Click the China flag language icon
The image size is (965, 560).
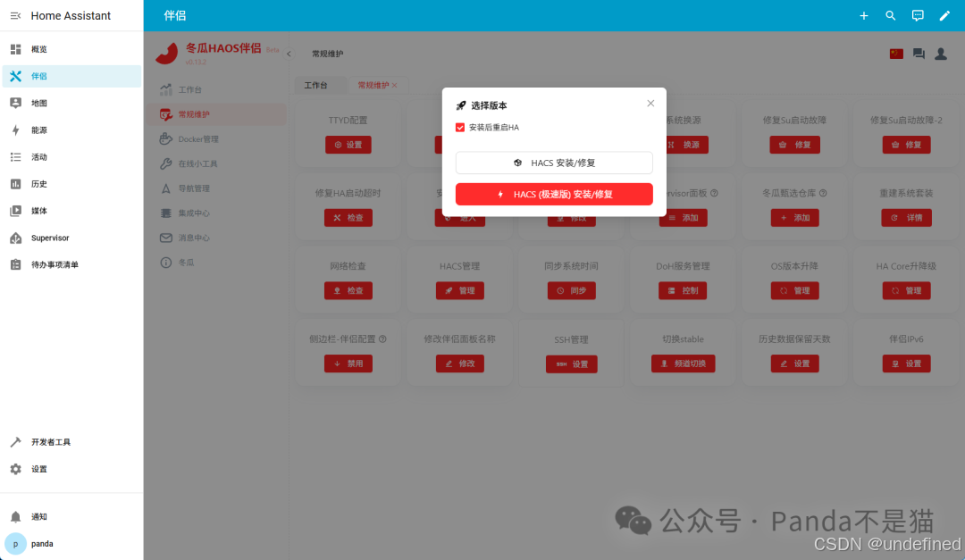coord(896,54)
